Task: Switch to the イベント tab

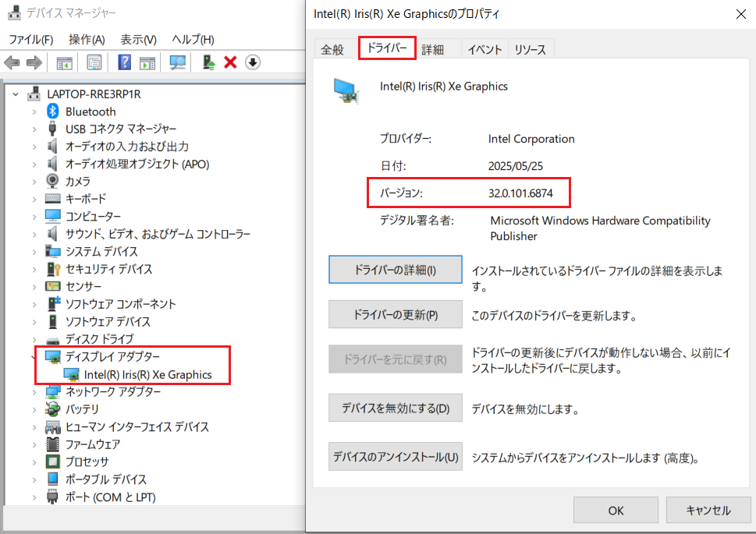Action: coord(484,49)
